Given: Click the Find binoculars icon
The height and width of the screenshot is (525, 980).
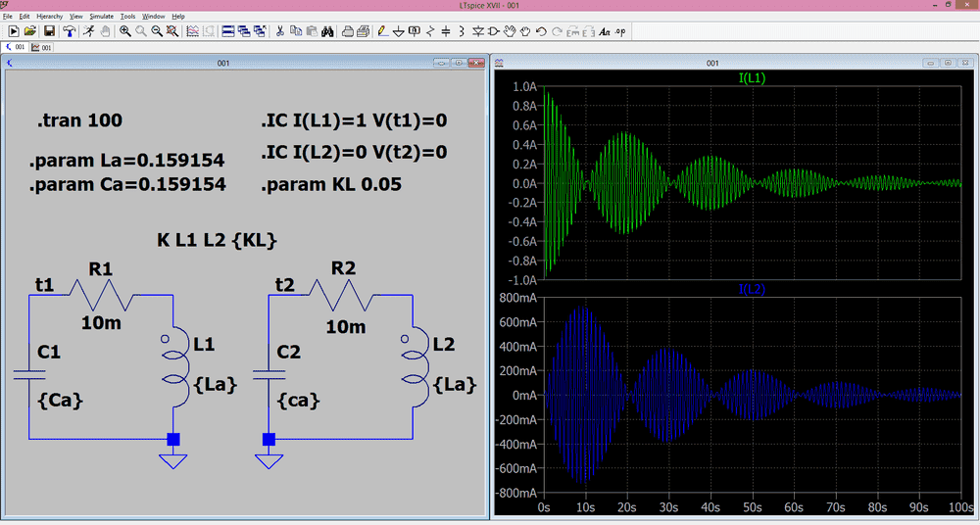Looking at the screenshot, I should 327,31.
